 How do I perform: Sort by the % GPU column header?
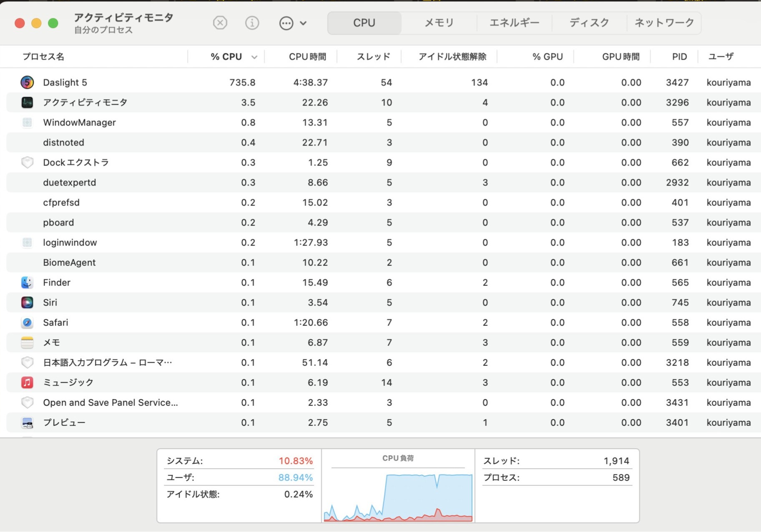tap(548, 57)
